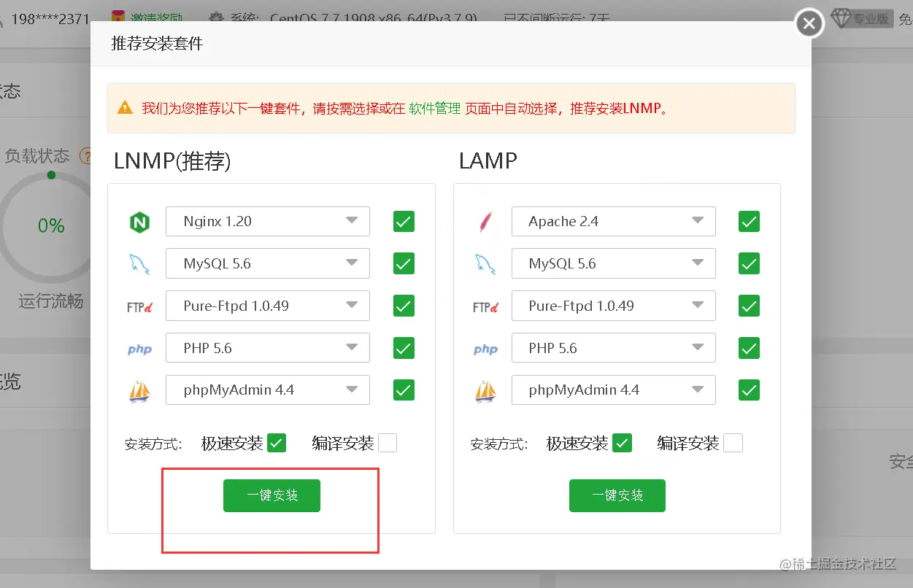Image resolution: width=913 pixels, height=588 pixels.
Task: Open LNMP phpMyAdmin 4.4 dropdown
Action: coord(268,390)
